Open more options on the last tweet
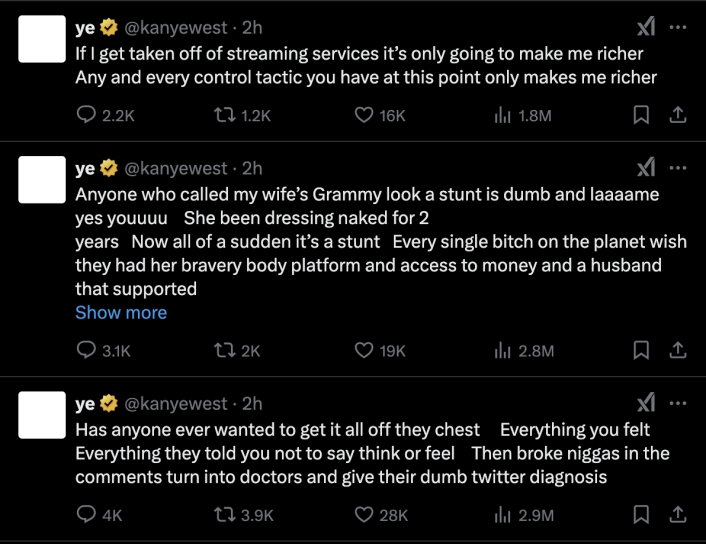The width and height of the screenshot is (706, 544). [x=678, y=403]
